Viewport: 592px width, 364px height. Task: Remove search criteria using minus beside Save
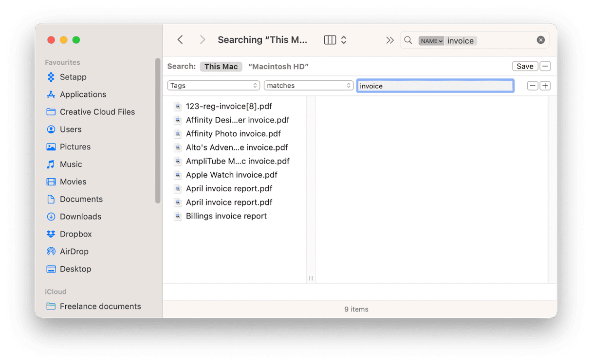click(x=545, y=66)
